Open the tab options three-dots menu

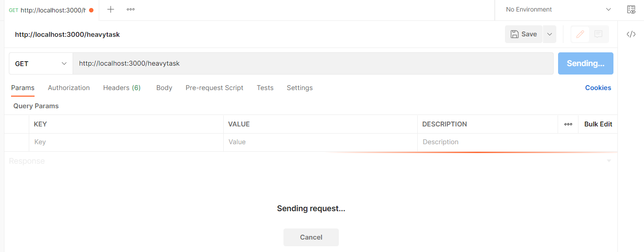click(131, 9)
